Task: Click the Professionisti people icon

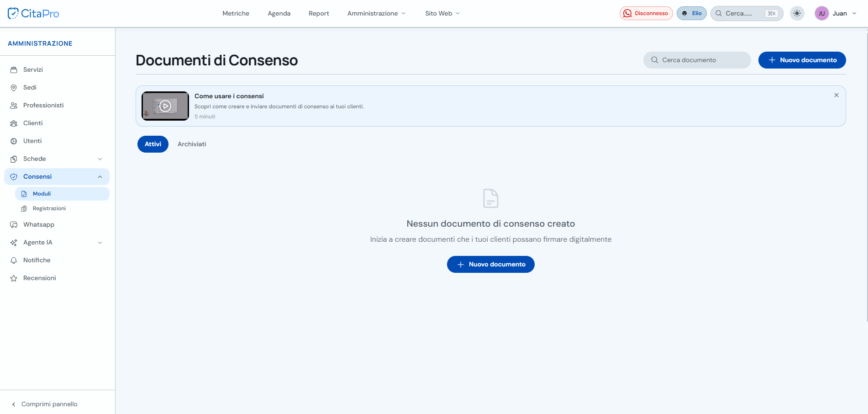Action: (x=14, y=105)
